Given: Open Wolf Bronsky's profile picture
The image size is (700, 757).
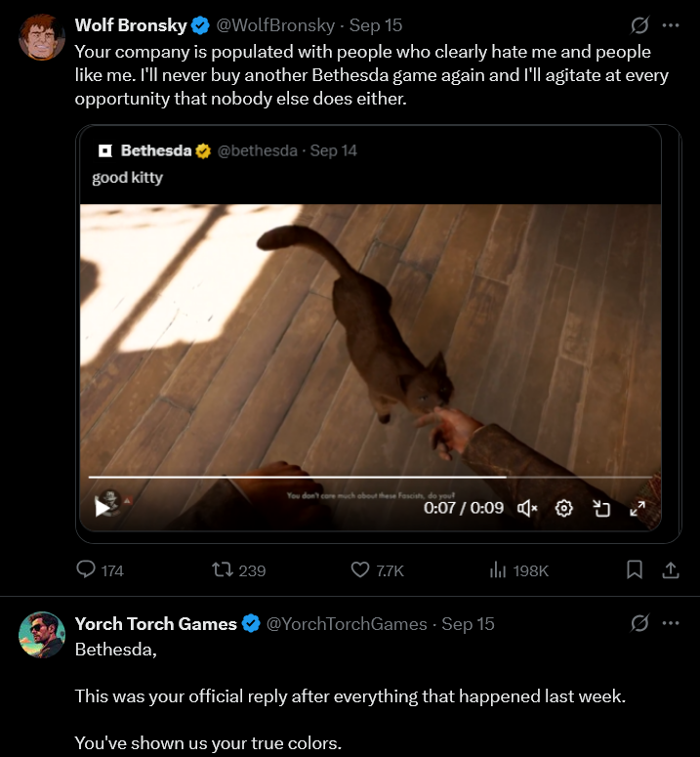Looking at the screenshot, I should pyautogui.click(x=42, y=38).
